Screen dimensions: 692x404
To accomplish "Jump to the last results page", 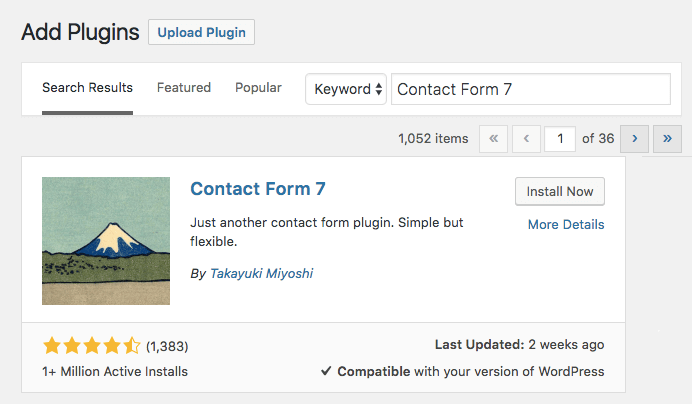I will (x=667, y=139).
